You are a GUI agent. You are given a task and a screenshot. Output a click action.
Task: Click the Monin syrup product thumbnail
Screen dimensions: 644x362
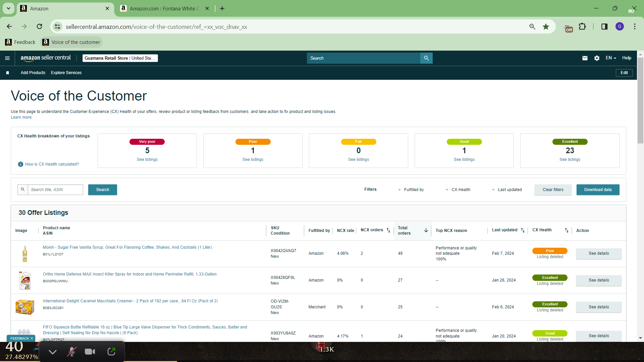click(25, 254)
